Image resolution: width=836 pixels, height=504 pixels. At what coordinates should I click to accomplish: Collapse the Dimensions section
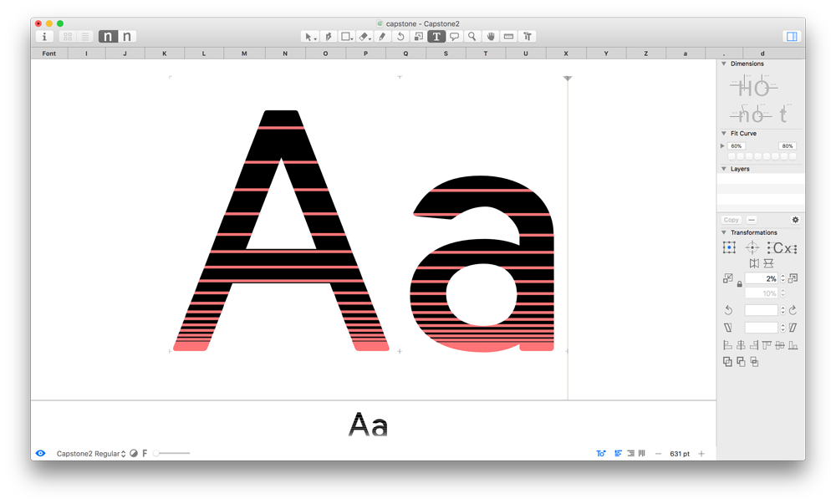pyautogui.click(x=722, y=64)
